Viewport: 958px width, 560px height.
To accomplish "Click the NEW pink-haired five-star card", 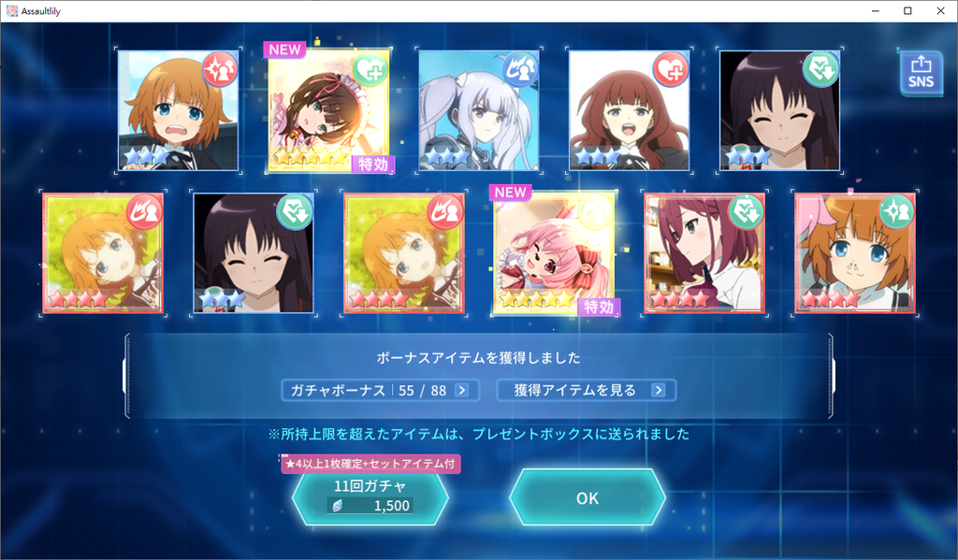I will click(x=554, y=253).
